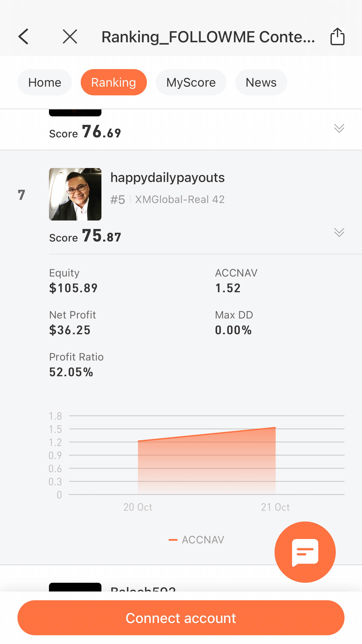Image resolution: width=362 pixels, height=644 pixels.
Task: Switch to the Home tab
Action: pos(45,83)
